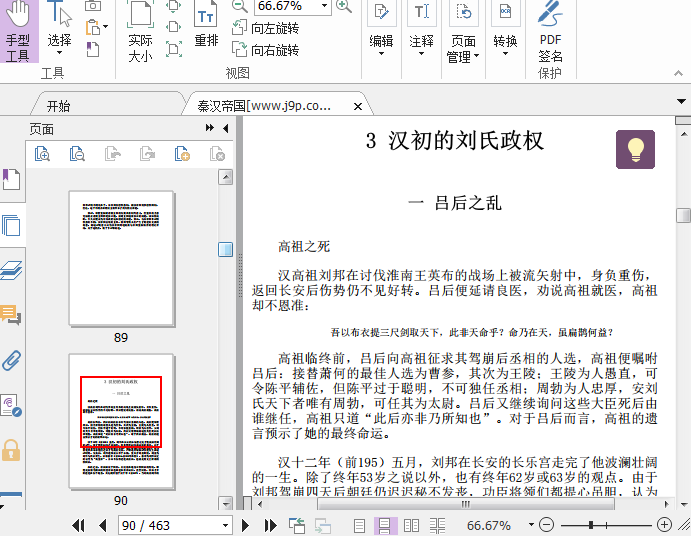Click insert page icon in Pages panel

182,154
